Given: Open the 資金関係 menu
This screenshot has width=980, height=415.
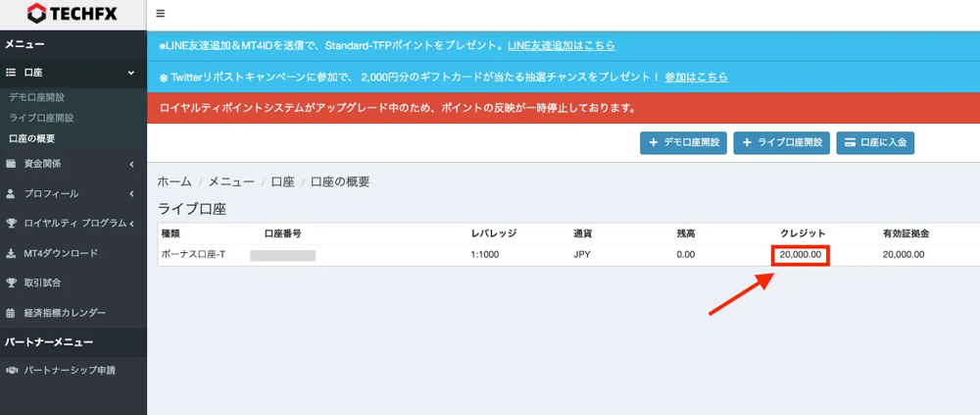Looking at the screenshot, I should pyautogui.click(x=73, y=164).
